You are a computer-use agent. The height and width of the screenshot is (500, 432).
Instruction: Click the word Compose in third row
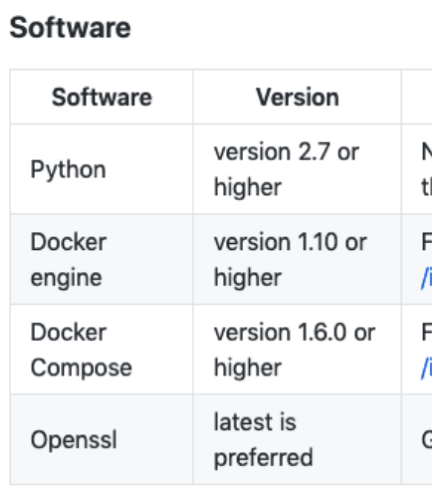point(81,368)
